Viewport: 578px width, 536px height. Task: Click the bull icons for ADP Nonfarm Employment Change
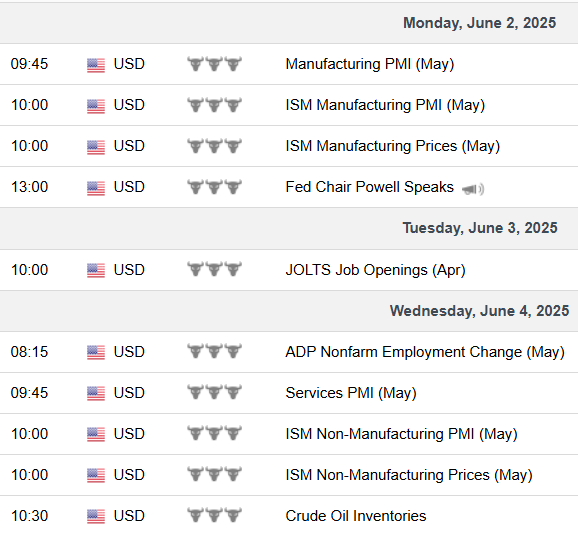(x=214, y=351)
